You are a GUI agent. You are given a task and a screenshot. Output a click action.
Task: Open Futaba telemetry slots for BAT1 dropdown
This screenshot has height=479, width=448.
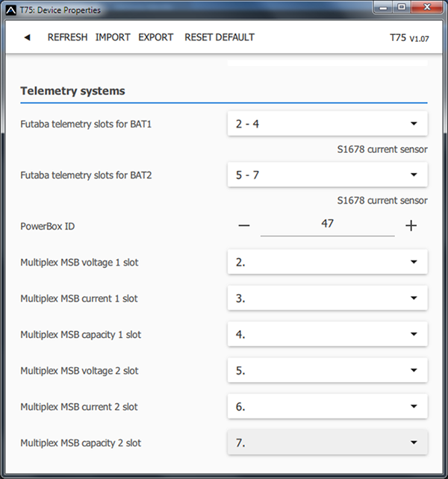point(327,124)
